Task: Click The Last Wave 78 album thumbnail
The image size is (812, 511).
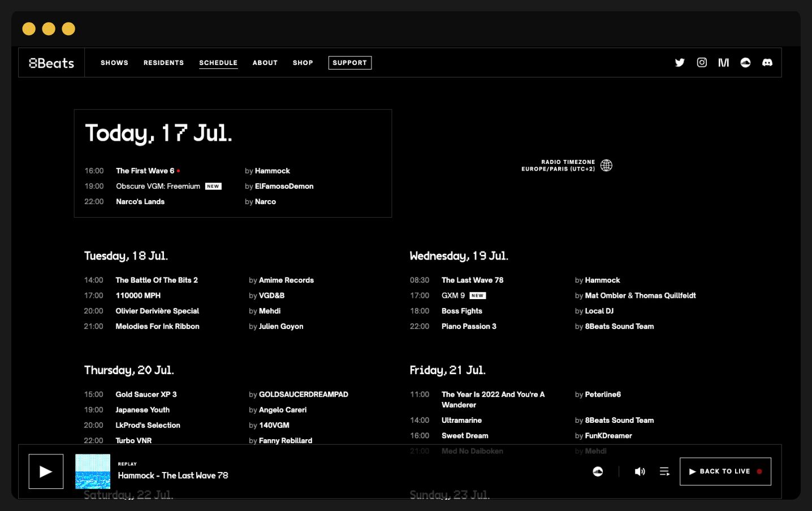Action: coord(93,471)
